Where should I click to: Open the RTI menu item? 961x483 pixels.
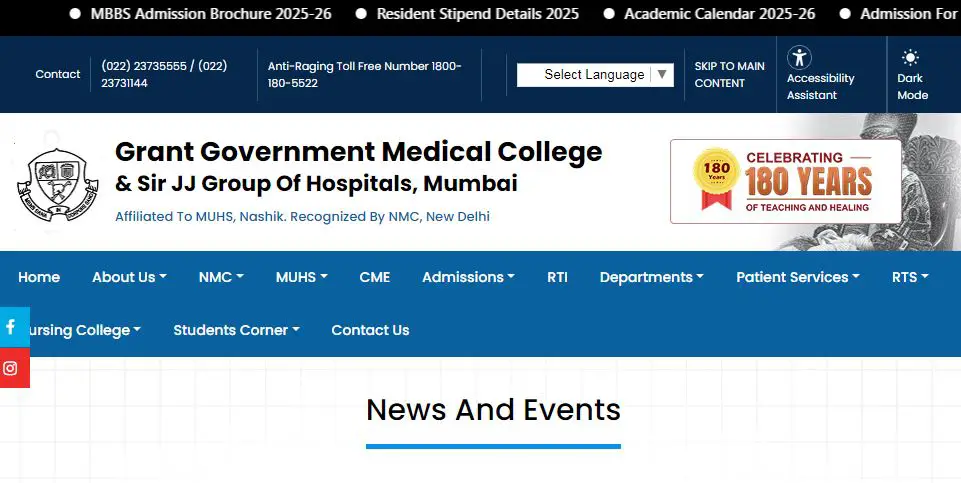pyautogui.click(x=557, y=277)
